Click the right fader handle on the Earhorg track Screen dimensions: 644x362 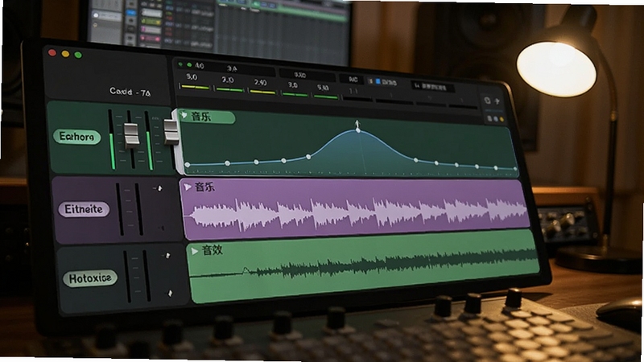(171, 132)
